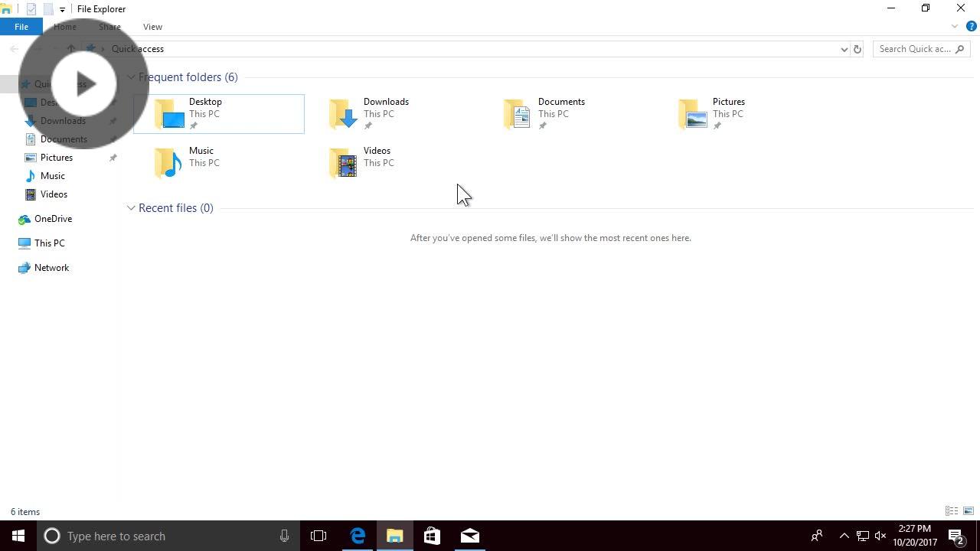Unmute the speaker icon in the system tray
Viewport: 980px width, 551px height.
[880, 536]
